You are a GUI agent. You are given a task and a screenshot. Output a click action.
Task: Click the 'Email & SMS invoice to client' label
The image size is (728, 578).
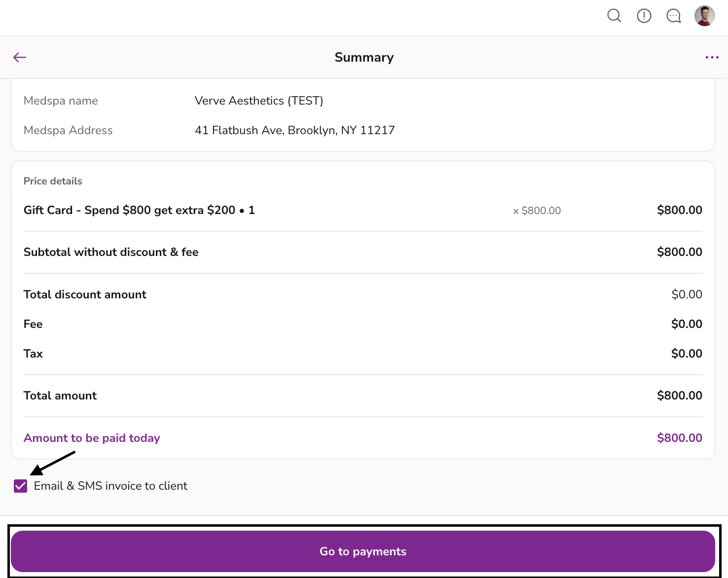pyautogui.click(x=110, y=486)
